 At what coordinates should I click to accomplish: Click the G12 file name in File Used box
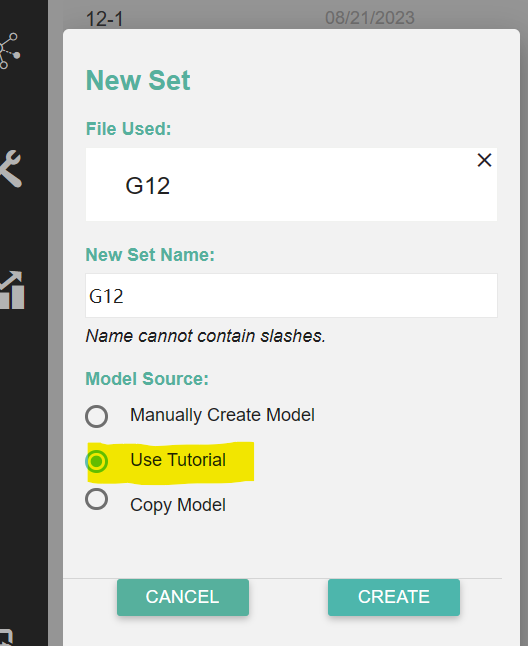[x=147, y=185]
